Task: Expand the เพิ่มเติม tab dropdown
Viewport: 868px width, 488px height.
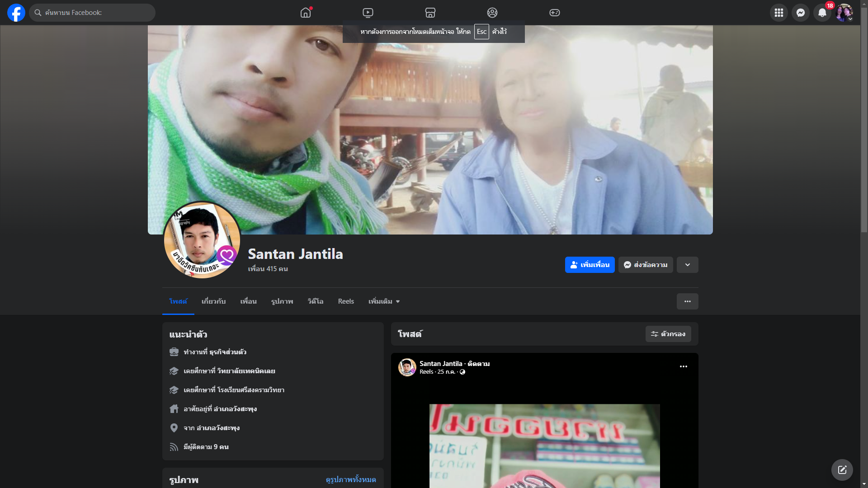Action: coord(384,301)
